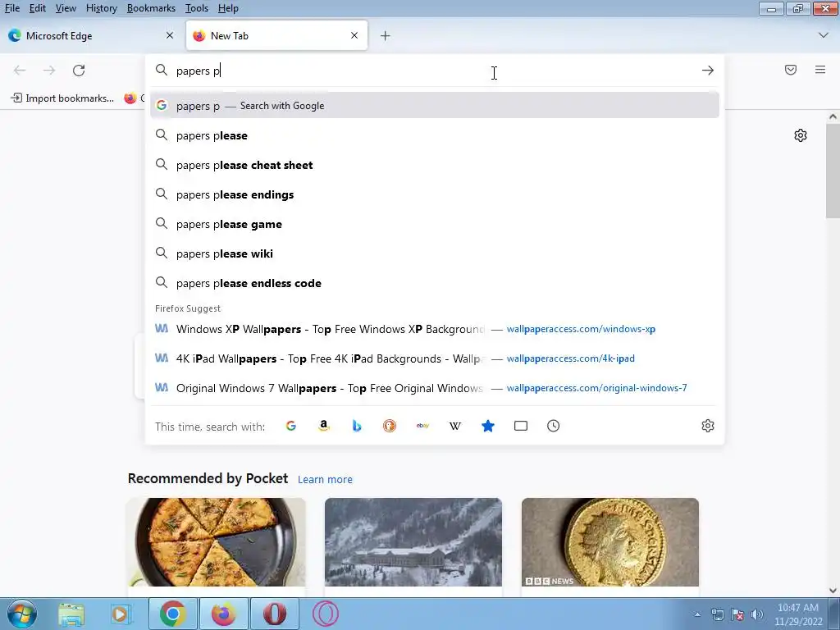Search this time with Amazon icon
Screen dimensions: 840x630
tap(323, 426)
